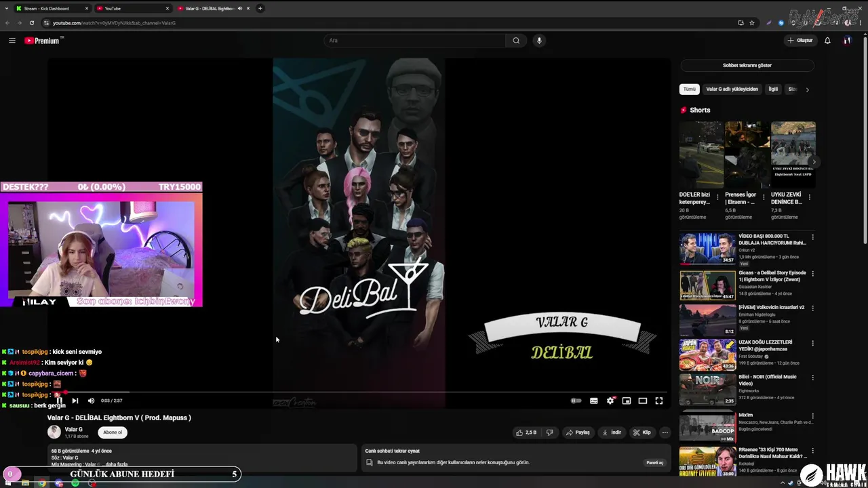Image resolution: width=868 pixels, height=488 pixels.
Task: Skip to the next video
Action: point(75,401)
